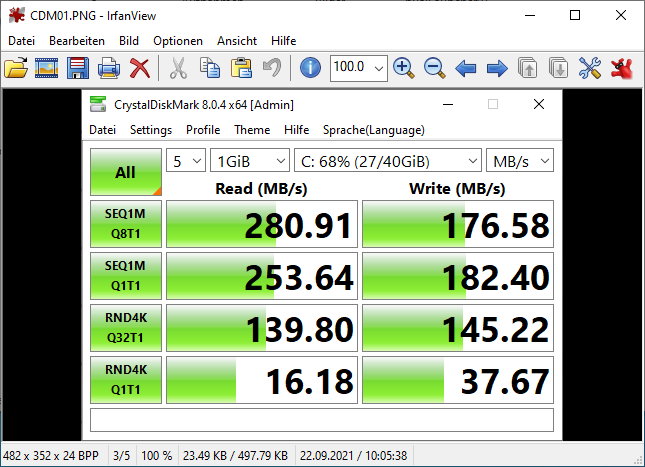This screenshot has width=645, height=467.
Task: Open the test count dropdown showing 5
Action: coord(186,161)
